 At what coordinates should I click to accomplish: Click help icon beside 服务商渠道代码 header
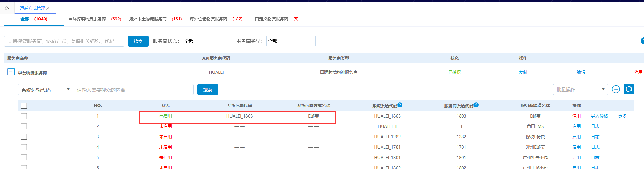tap(476, 105)
